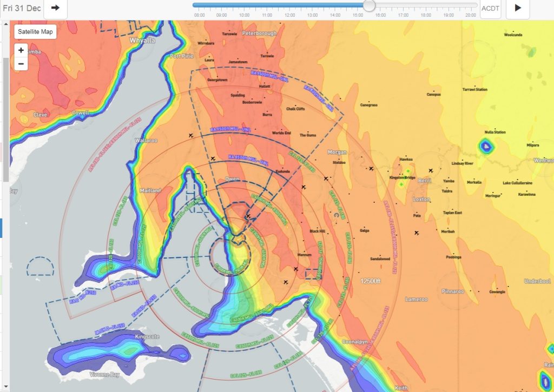Screen dimensions: 554x392
Task: Jump to 20:00 on the time scale
Action: tap(471, 15)
